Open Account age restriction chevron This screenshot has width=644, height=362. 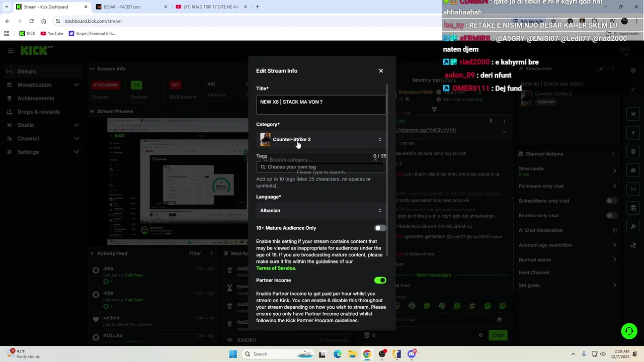(614, 245)
